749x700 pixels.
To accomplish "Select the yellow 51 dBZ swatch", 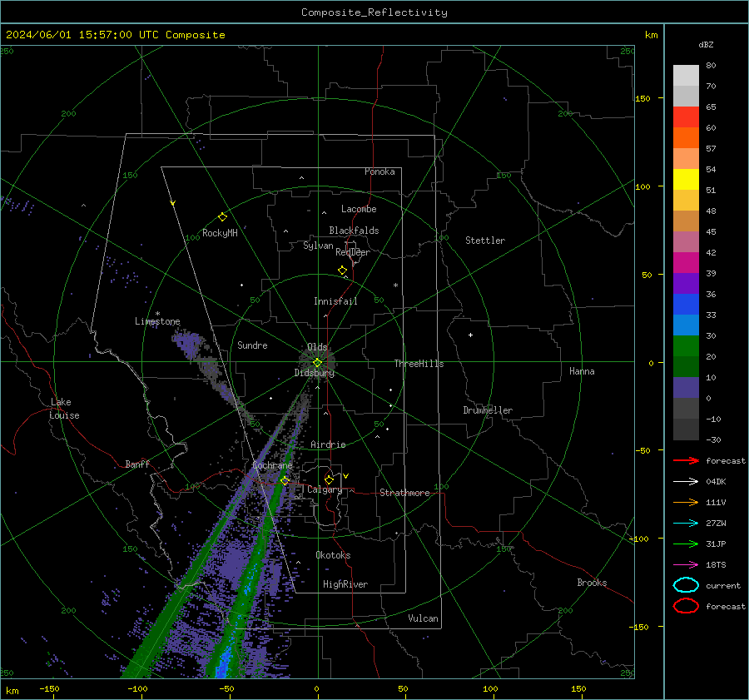I will coord(686,179).
